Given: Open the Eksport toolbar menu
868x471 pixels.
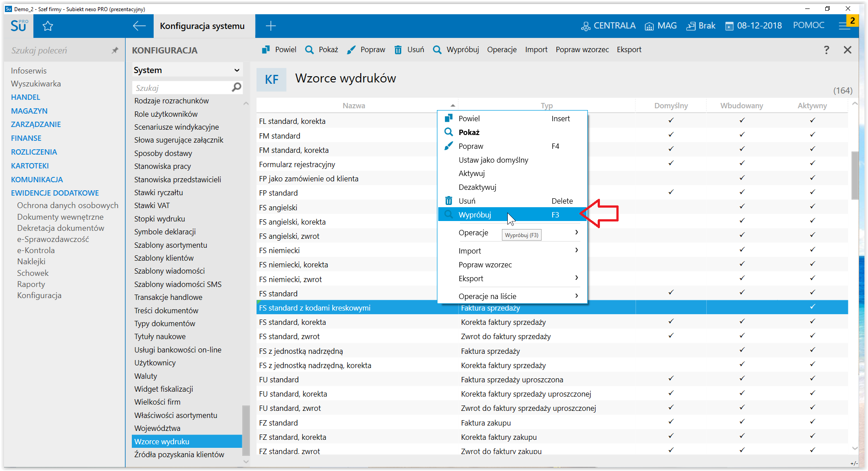Looking at the screenshot, I should tap(629, 49).
